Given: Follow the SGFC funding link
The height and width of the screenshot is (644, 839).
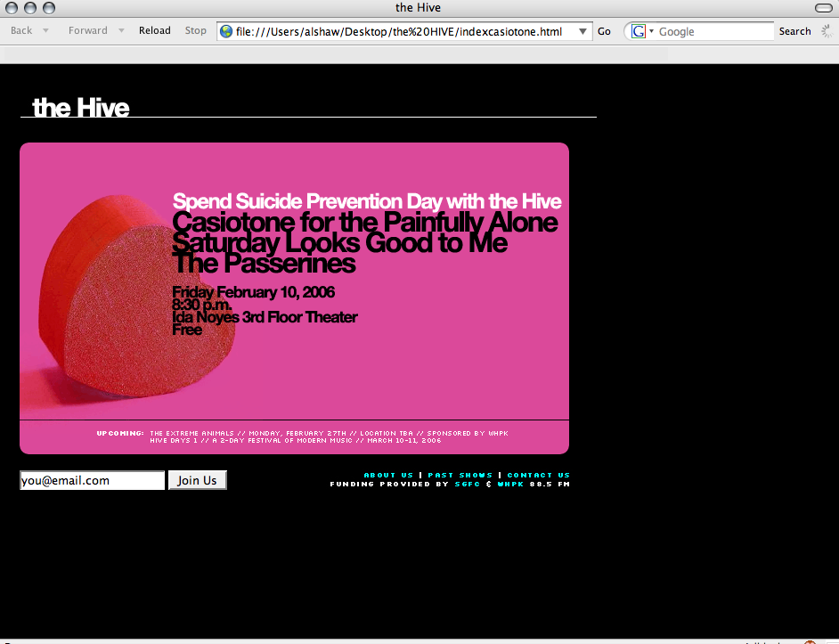Looking at the screenshot, I should pos(467,484).
